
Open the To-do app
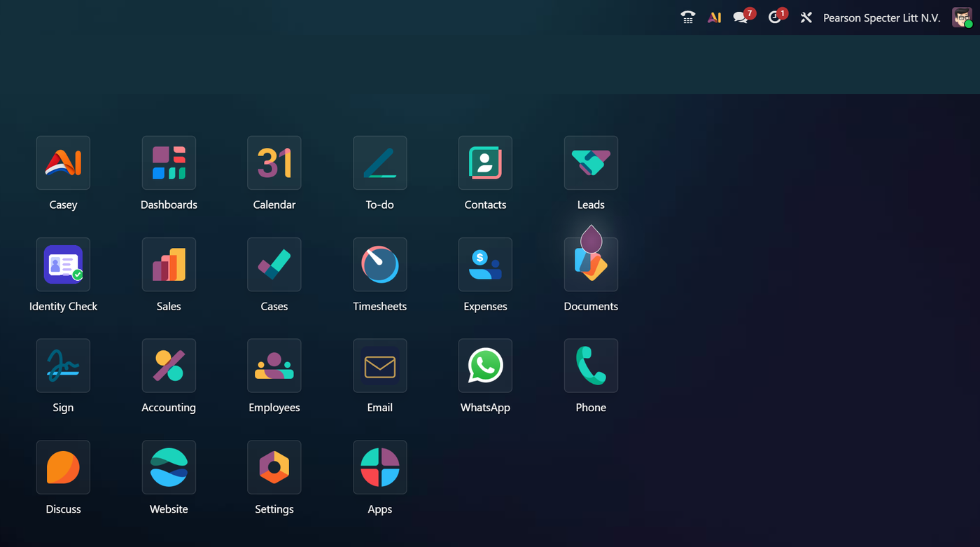[380, 162]
